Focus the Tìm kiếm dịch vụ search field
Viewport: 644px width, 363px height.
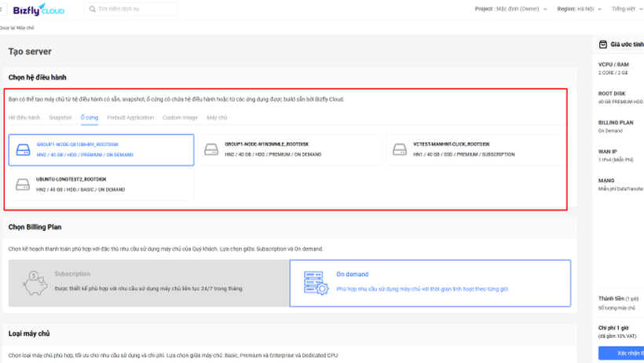[x=130, y=9]
